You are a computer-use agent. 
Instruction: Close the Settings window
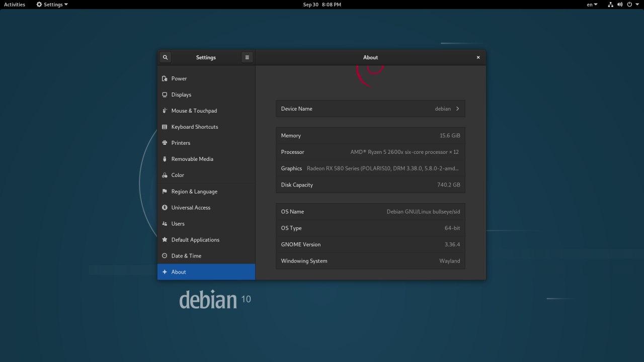[478, 57]
